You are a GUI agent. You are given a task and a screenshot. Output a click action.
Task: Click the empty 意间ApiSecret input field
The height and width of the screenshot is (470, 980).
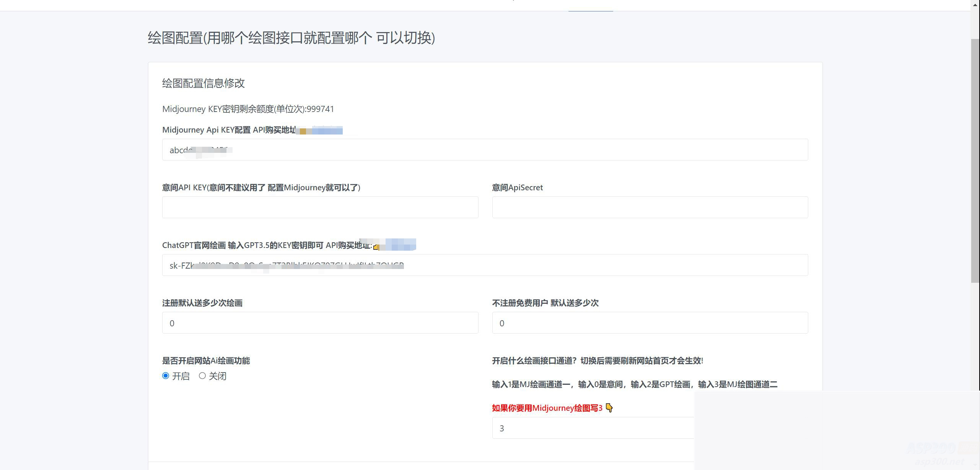(x=650, y=207)
